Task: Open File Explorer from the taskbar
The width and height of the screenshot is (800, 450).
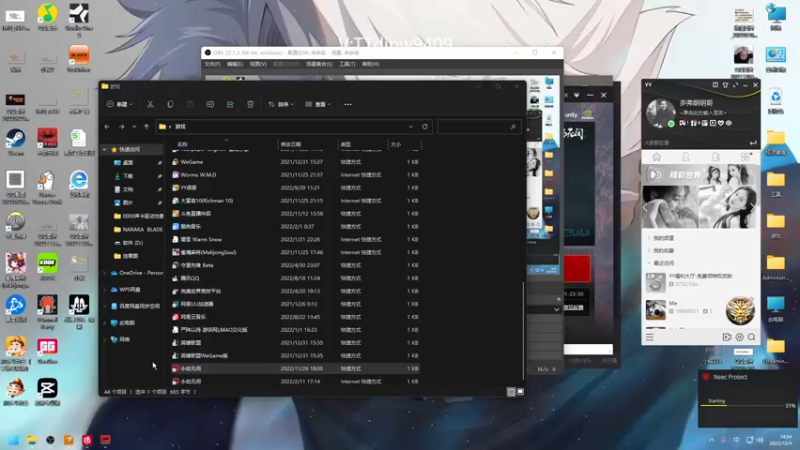Action: 32,440
